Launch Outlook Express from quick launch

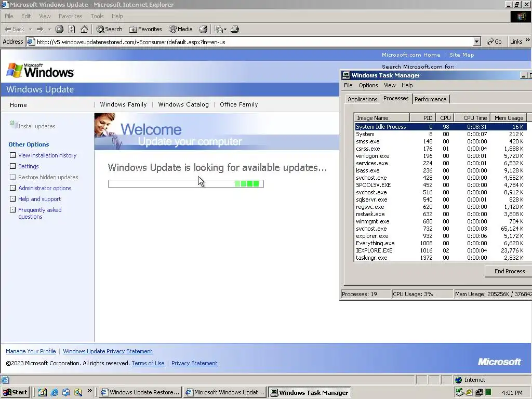[x=66, y=392]
